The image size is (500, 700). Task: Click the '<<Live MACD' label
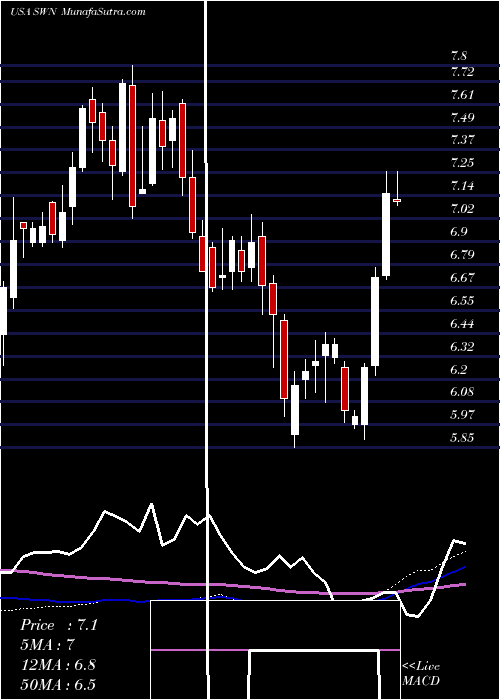tap(421, 674)
